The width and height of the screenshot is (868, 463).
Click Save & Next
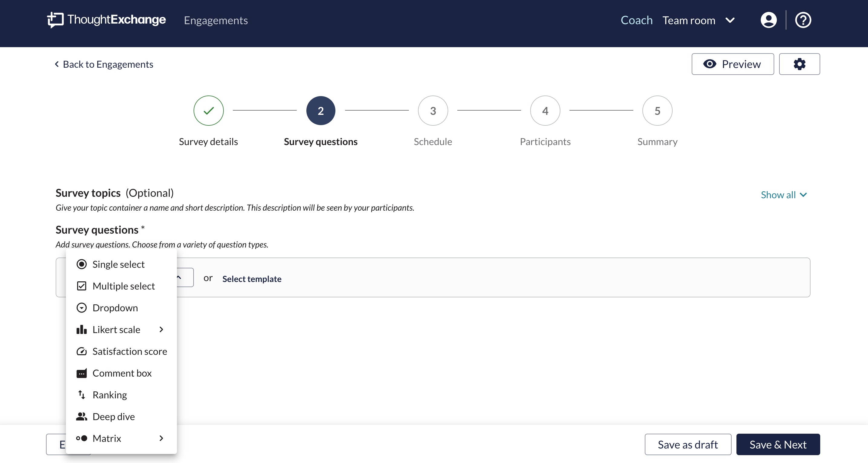(x=778, y=444)
